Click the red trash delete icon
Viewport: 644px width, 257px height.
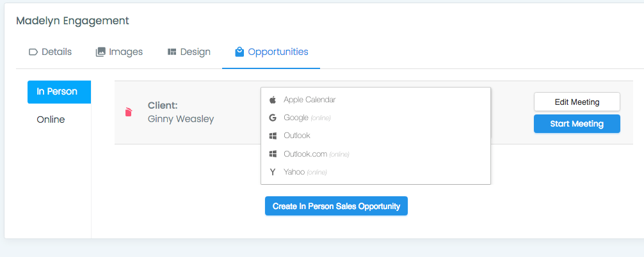tap(129, 111)
